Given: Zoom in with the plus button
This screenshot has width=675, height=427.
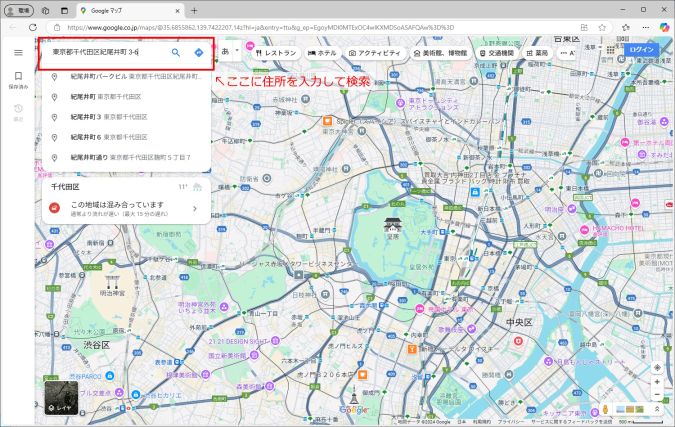Looking at the screenshot, I should tap(656, 382).
